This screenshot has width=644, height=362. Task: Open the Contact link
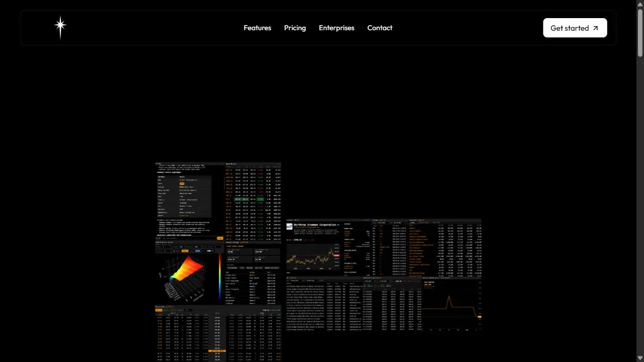click(380, 28)
